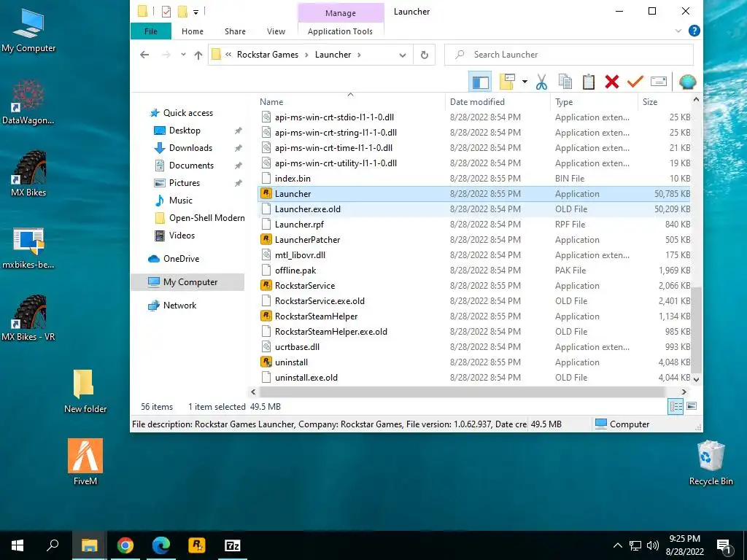Click inside the Search Launcher field

click(x=569, y=55)
